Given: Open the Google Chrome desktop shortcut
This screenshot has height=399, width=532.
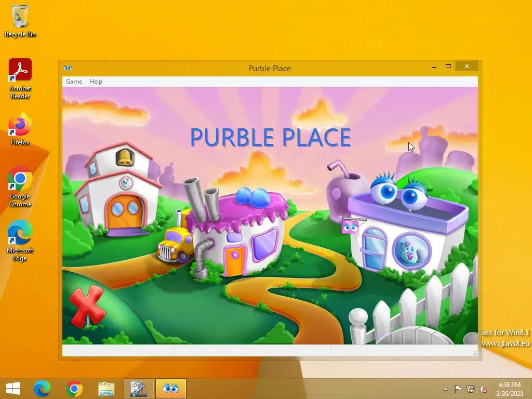Looking at the screenshot, I should point(20,187).
